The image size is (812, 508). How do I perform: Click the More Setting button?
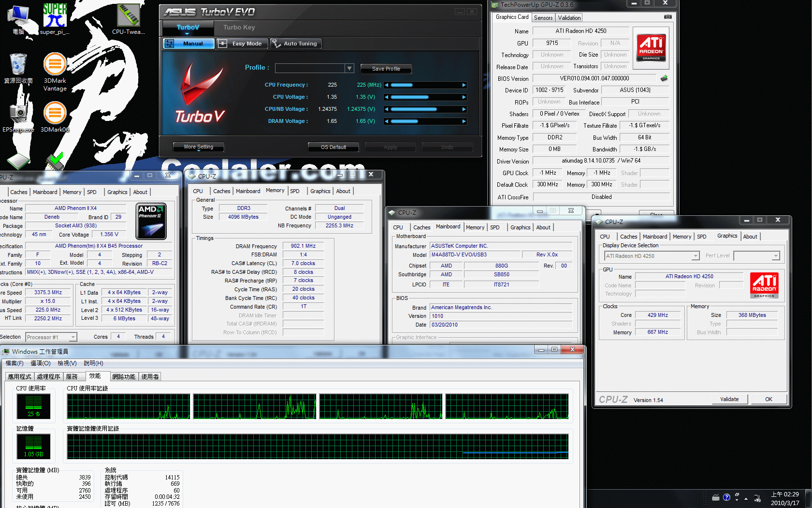[198, 147]
